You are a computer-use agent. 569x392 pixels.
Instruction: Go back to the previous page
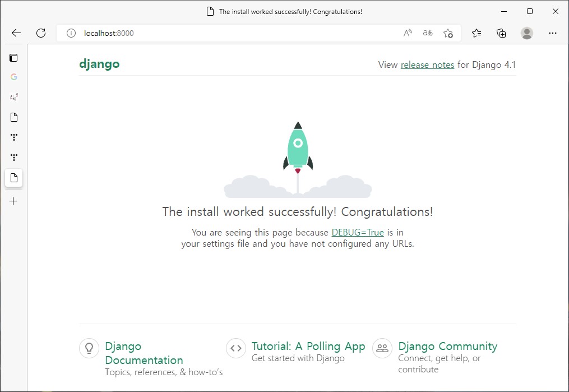click(16, 33)
